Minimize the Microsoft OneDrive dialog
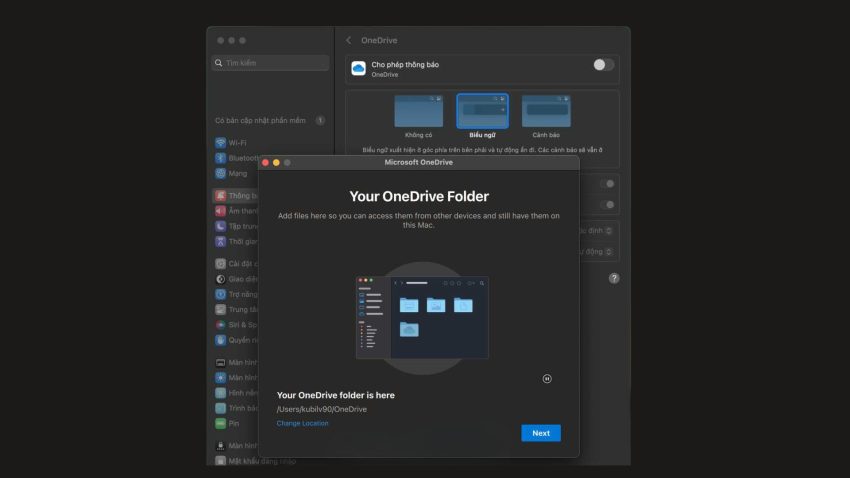 tap(276, 163)
